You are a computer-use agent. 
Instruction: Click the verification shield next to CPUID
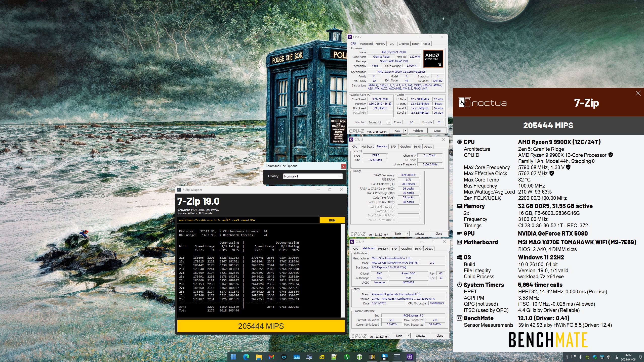click(610, 155)
